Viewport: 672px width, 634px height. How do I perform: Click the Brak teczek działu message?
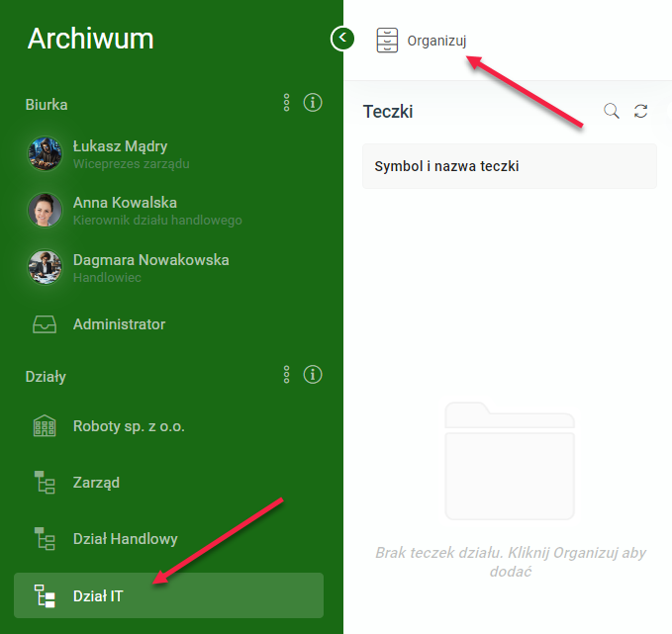511,562
